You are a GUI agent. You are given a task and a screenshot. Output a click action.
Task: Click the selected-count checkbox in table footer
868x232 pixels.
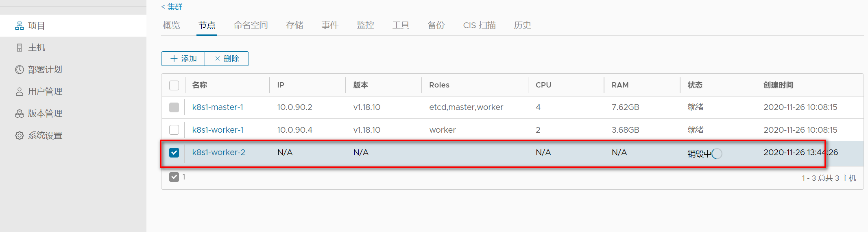click(x=174, y=177)
